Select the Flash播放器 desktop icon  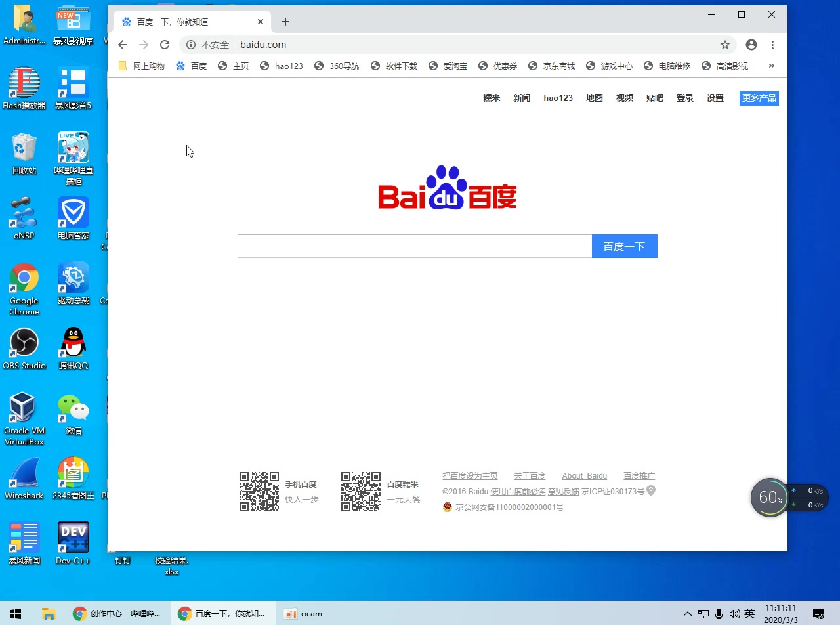24,89
